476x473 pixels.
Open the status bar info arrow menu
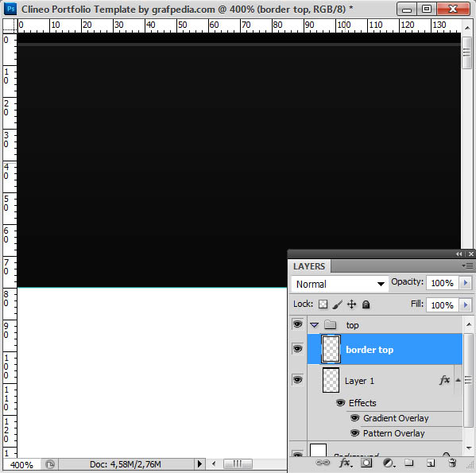199,464
